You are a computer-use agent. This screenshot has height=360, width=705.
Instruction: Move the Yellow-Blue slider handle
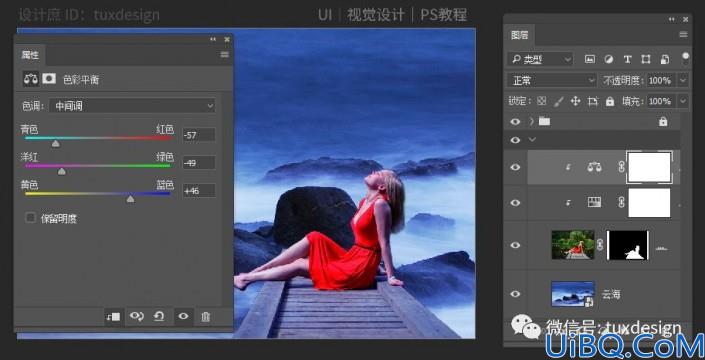[x=130, y=199]
